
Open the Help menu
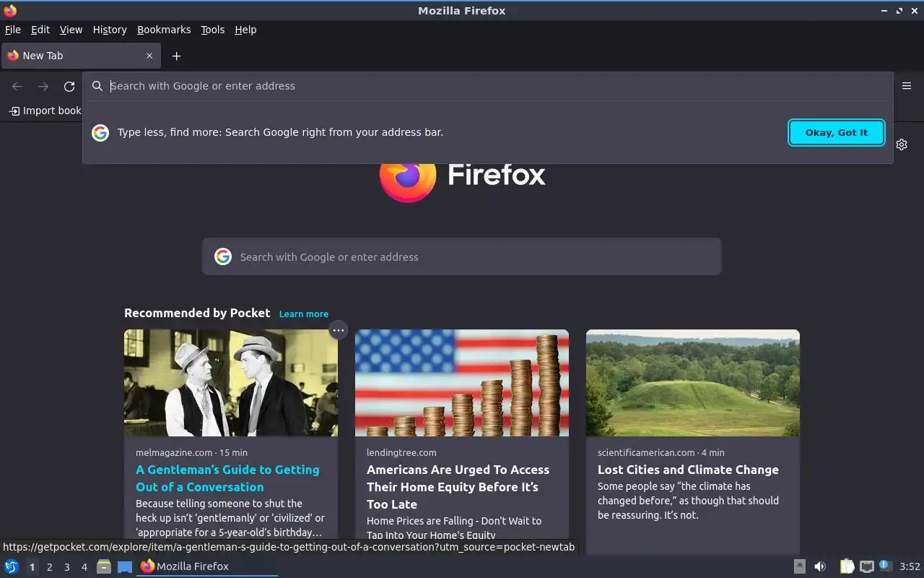coord(245,30)
